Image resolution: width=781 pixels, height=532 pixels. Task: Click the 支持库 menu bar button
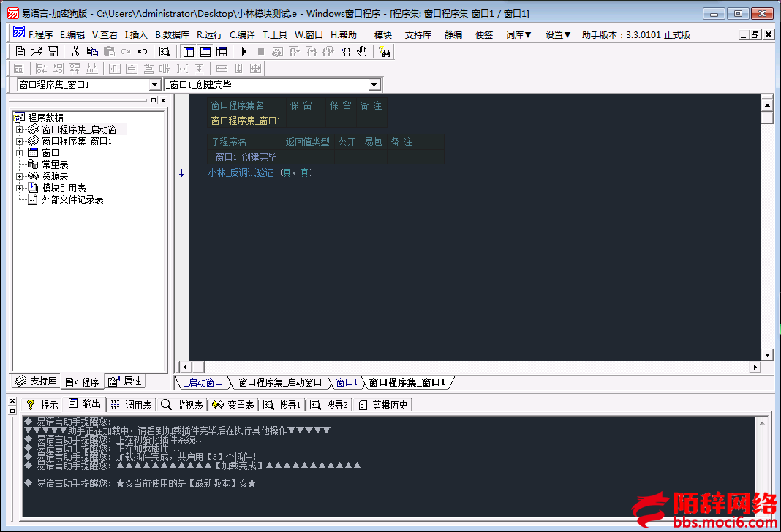pyautogui.click(x=418, y=35)
